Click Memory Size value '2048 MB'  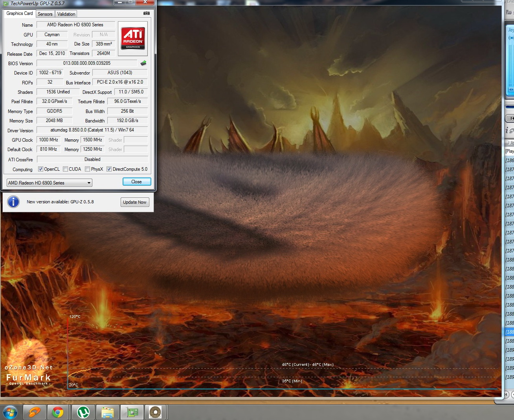click(55, 121)
